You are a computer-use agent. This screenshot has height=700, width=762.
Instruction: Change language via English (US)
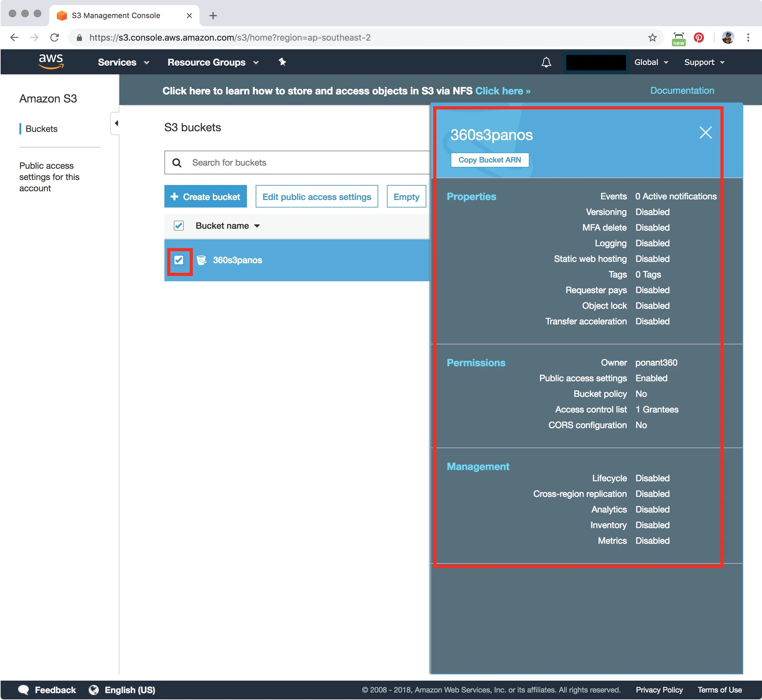tap(130, 690)
